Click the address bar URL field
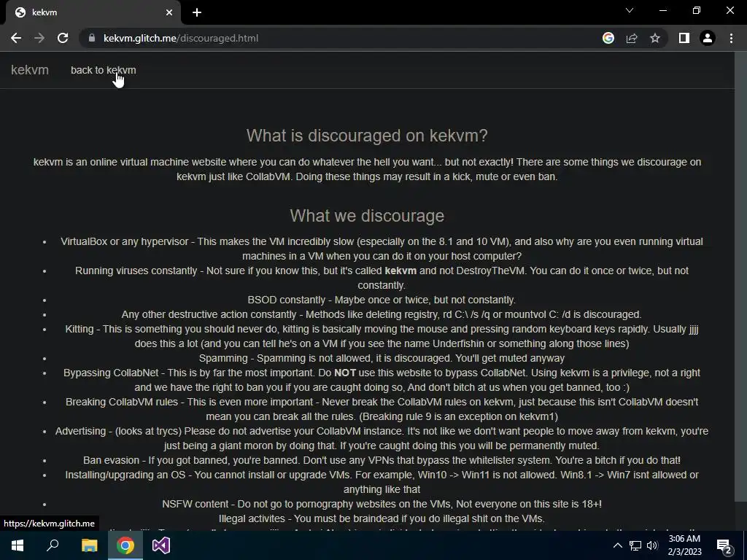 click(x=343, y=38)
